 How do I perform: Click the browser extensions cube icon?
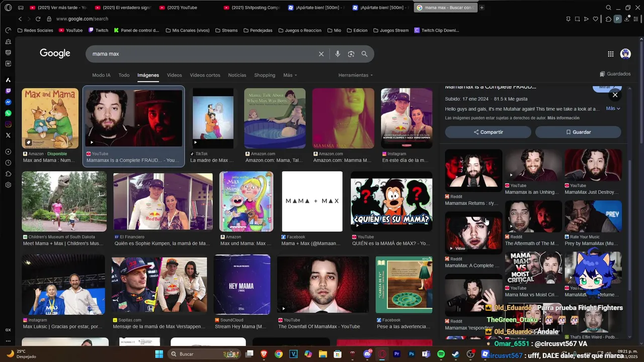coord(608,19)
